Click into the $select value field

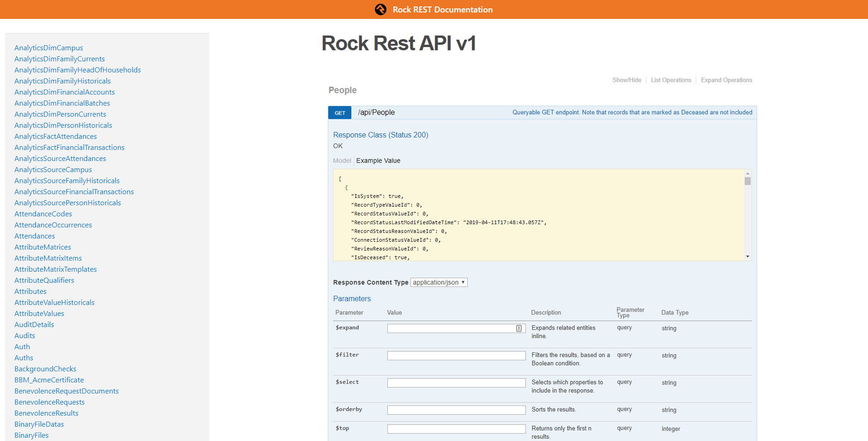[456, 383]
